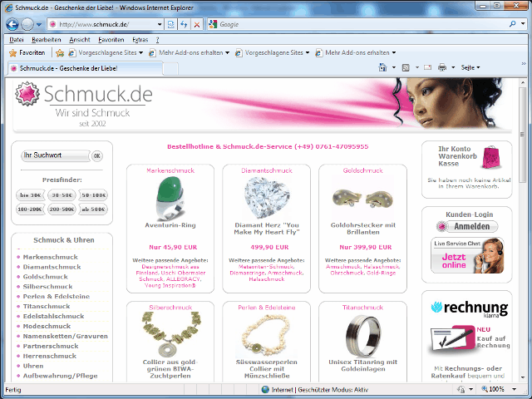Click the browser Forward arrow button
This screenshot has width=532, height=399.
(x=27, y=24)
